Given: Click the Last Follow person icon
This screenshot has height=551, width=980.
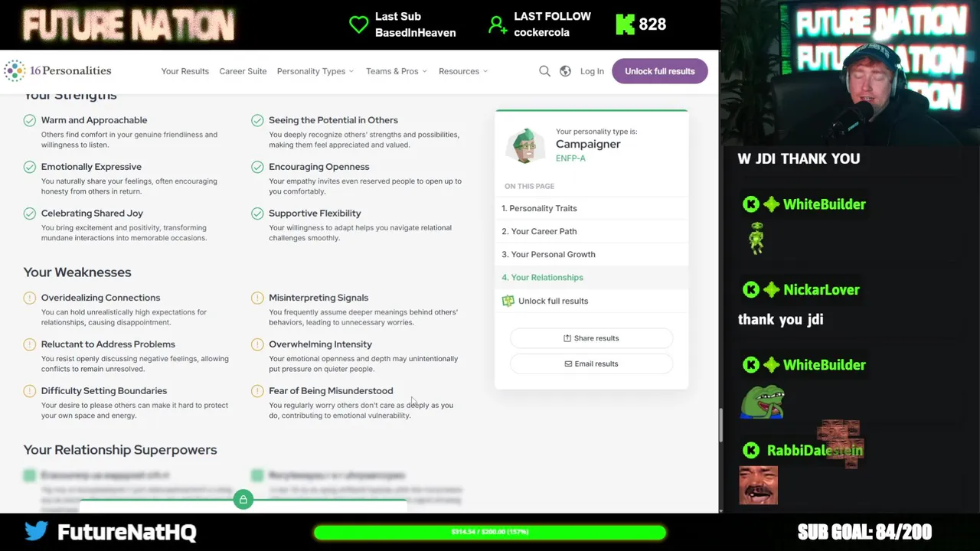Looking at the screenshot, I should point(498,25).
